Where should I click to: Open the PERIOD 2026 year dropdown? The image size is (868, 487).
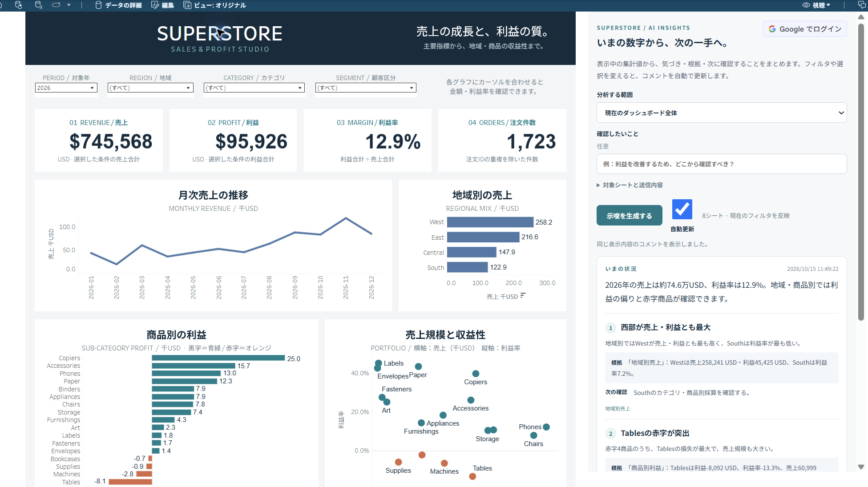(66, 88)
